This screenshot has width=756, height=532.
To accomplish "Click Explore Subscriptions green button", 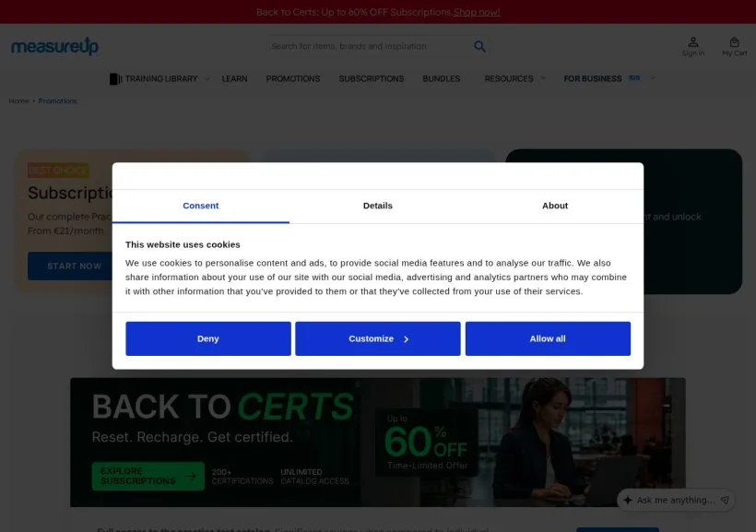I will (148, 476).
